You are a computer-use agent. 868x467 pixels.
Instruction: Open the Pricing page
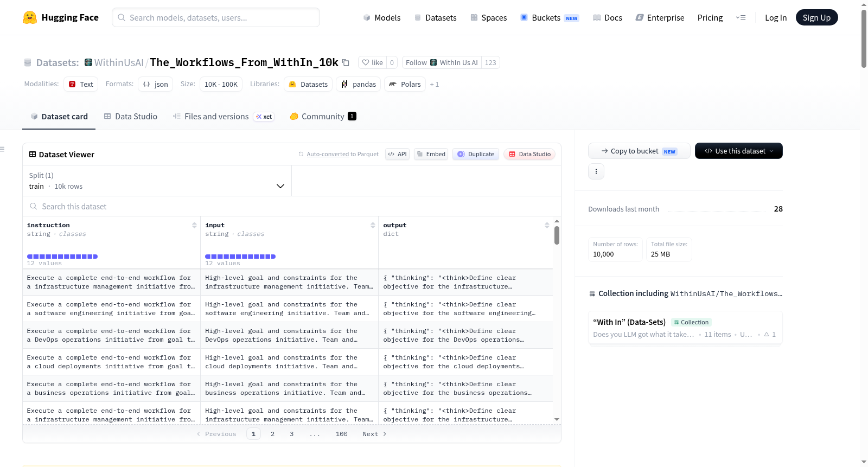coord(710,17)
